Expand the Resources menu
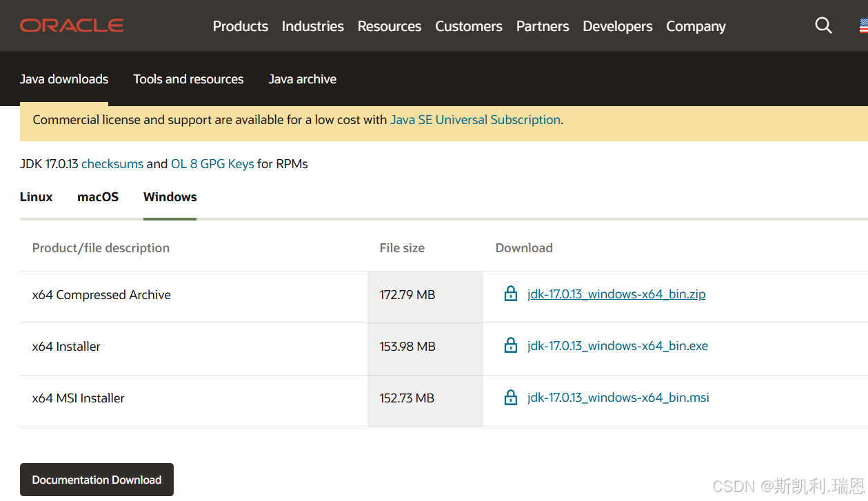 click(x=389, y=26)
